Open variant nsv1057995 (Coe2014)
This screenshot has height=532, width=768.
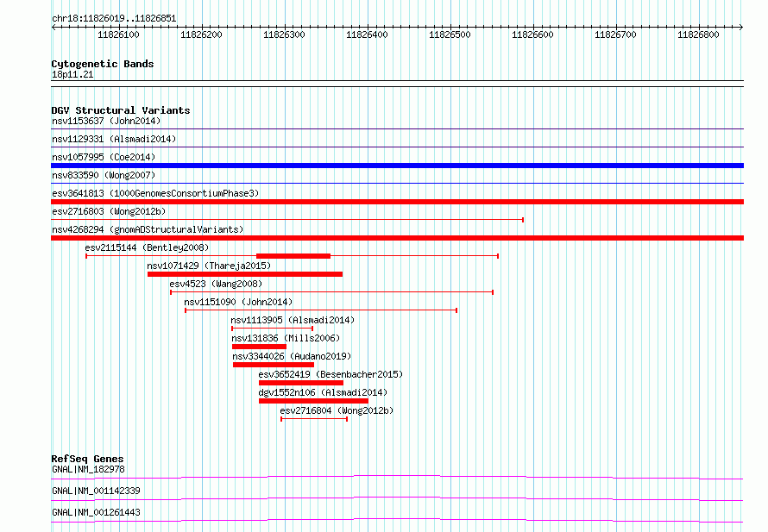(x=104, y=157)
